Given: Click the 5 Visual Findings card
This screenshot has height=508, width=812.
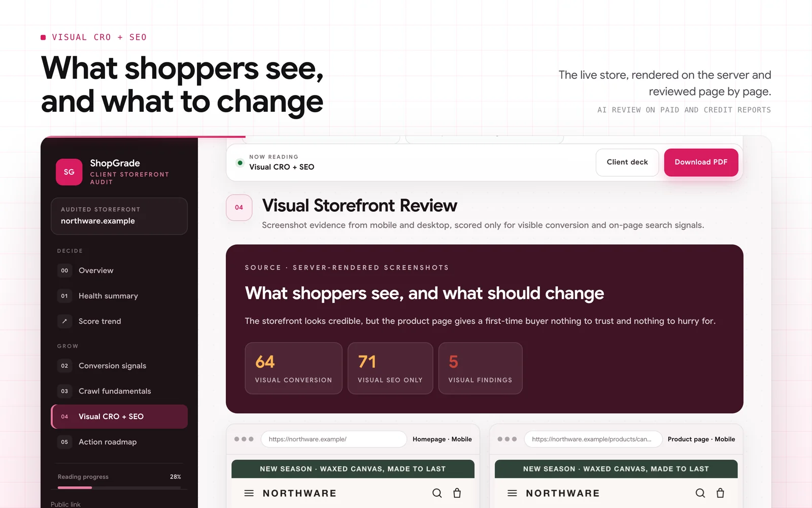Looking at the screenshot, I should 480,368.
